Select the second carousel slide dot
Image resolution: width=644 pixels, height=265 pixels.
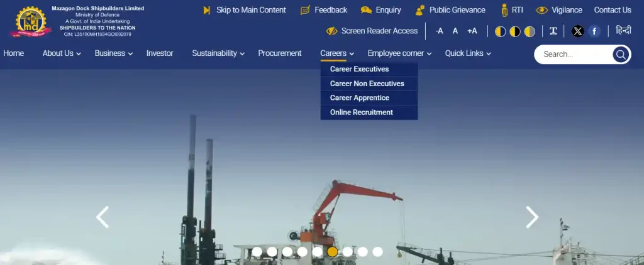(272, 251)
